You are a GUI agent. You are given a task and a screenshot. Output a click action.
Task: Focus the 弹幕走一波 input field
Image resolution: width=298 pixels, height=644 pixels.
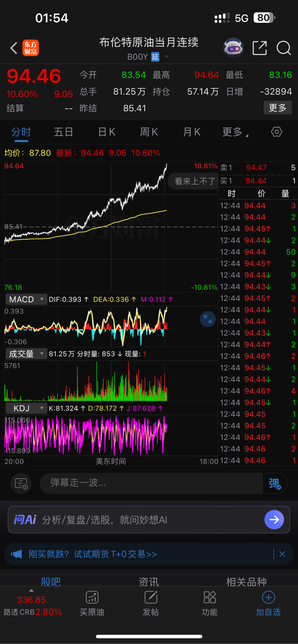[151, 483]
